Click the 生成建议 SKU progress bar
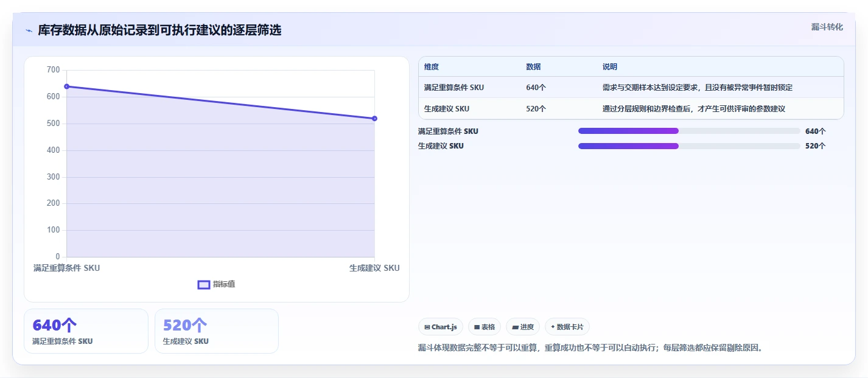Image resolution: width=868 pixels, height=378 pixels. [x=689, y=146]
